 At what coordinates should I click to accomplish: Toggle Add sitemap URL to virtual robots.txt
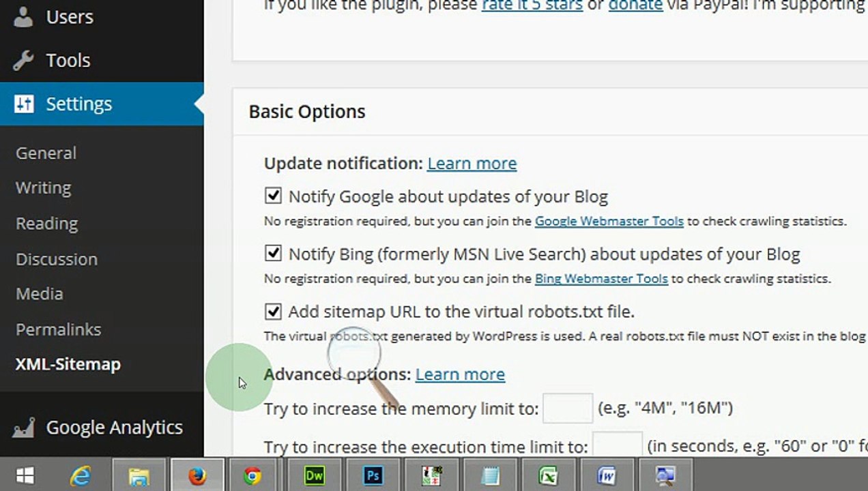pyautogui.click(x=273, y=311)
